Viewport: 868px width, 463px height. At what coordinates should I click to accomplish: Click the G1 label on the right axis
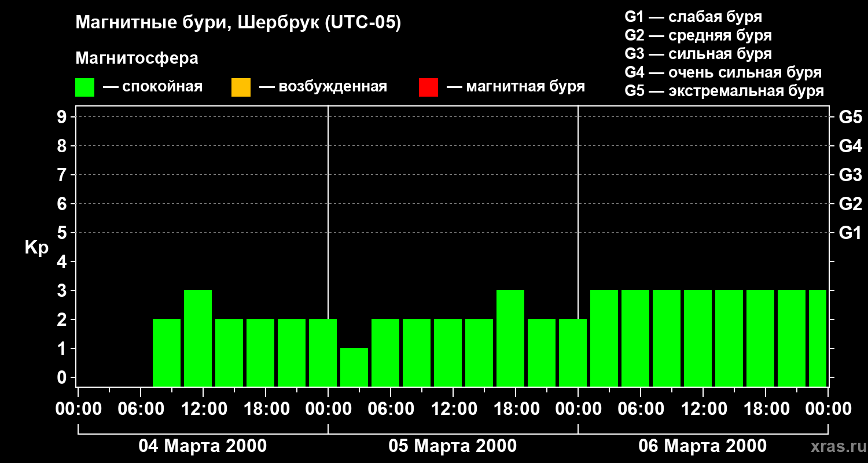tap(851, 233)
